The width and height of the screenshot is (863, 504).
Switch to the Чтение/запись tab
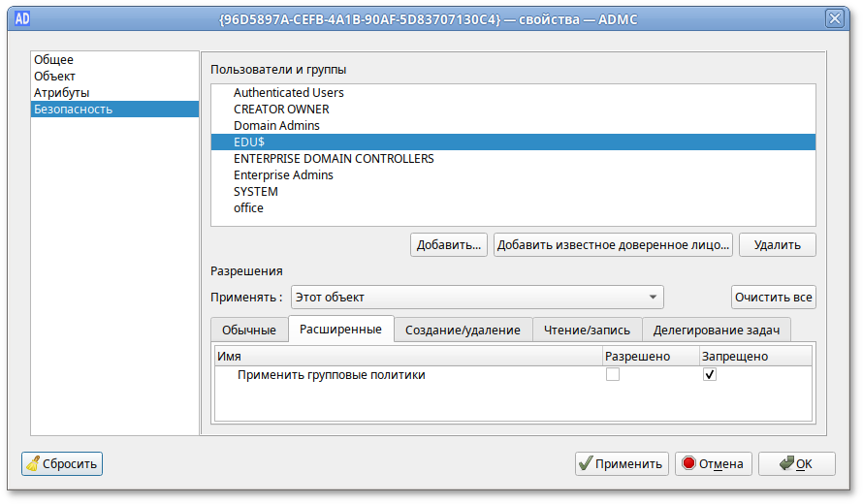coord(587,331)
